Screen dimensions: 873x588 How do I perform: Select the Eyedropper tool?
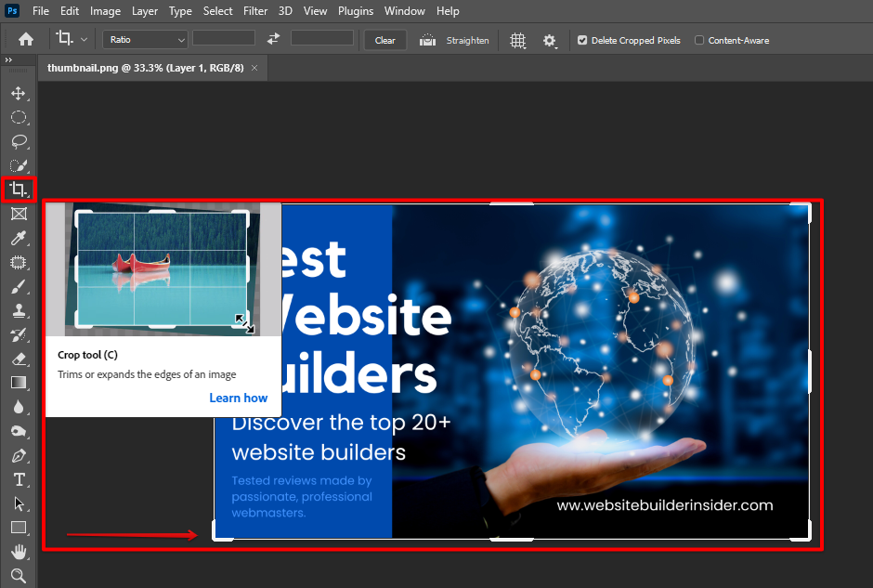(19, 238)
